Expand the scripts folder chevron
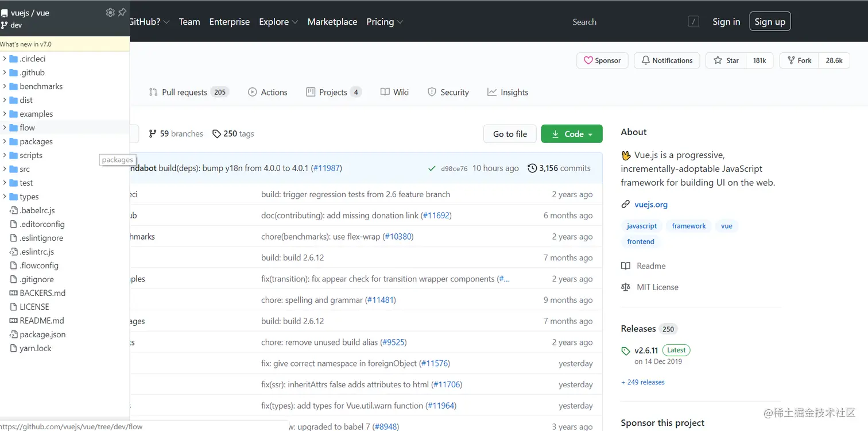Viewport: 868px width, 431px height. coord(5,155)
